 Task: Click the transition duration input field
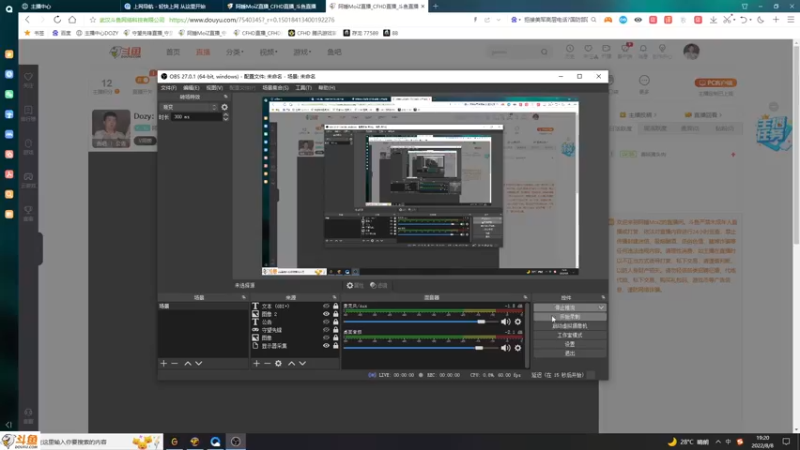(x=196, y=117)
